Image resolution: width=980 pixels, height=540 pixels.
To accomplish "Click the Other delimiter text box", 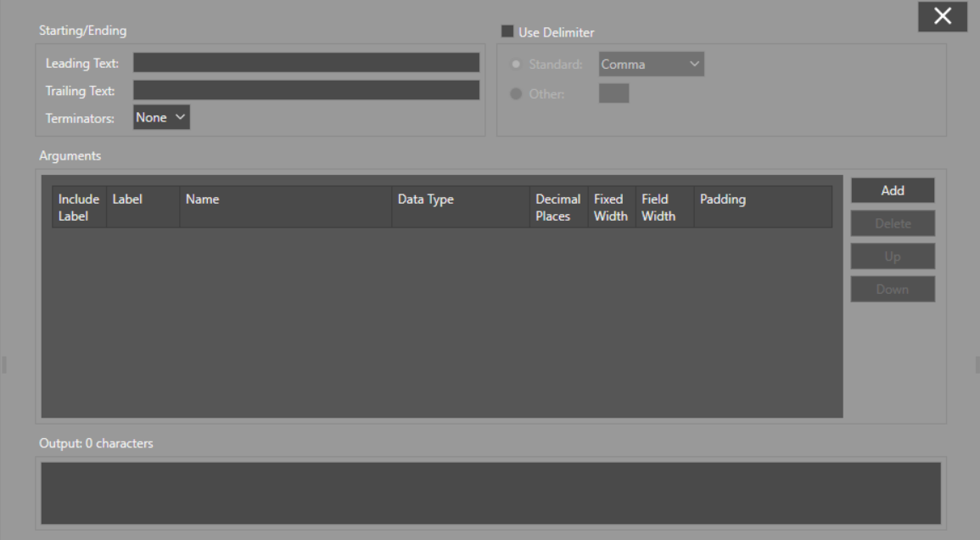I will tap(613, 93).
